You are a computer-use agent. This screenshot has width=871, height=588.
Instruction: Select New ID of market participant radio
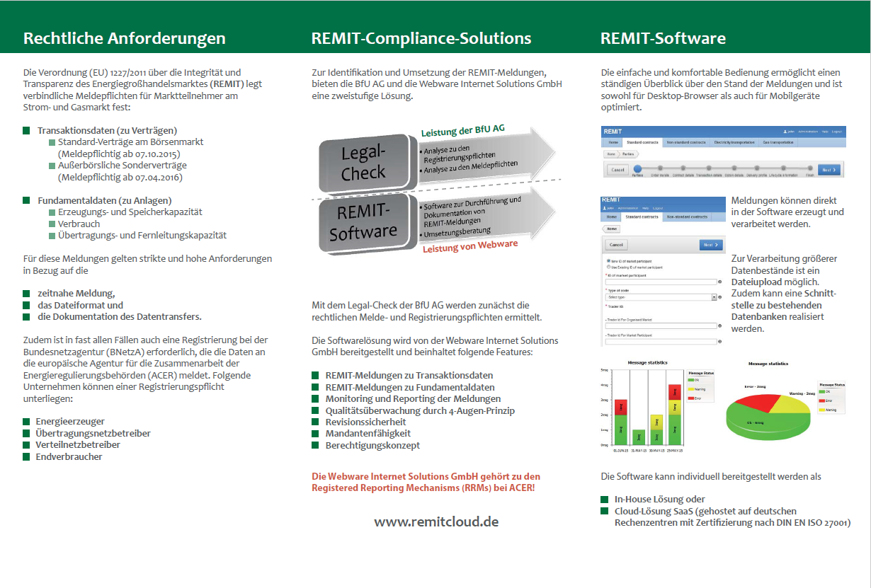(x=609, y=261)
